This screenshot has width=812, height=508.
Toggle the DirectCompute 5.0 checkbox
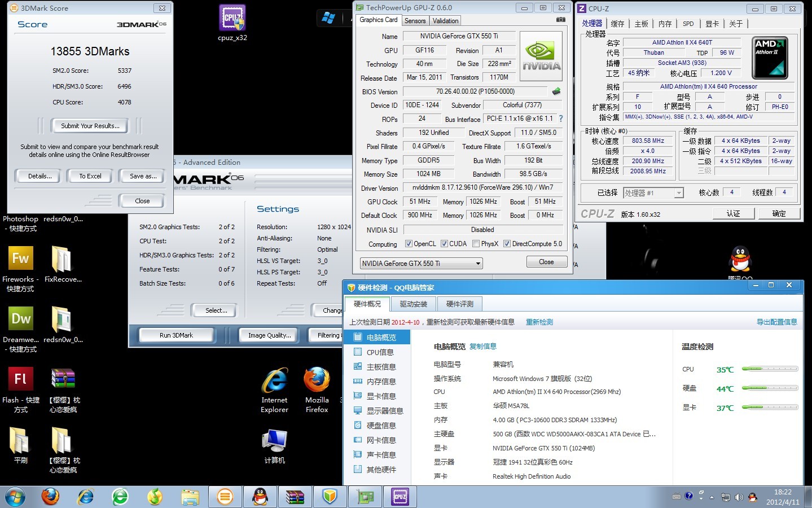point(507,244)
